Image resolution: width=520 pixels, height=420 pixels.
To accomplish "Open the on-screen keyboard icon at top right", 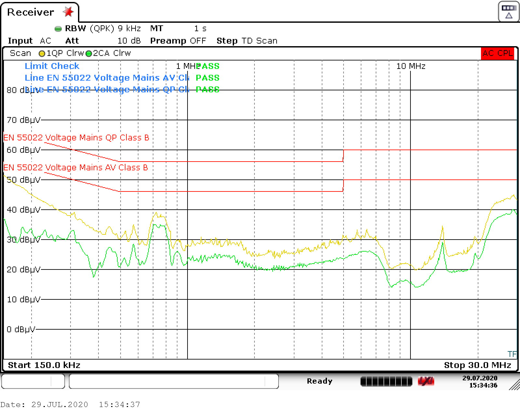I will (509, 12).
